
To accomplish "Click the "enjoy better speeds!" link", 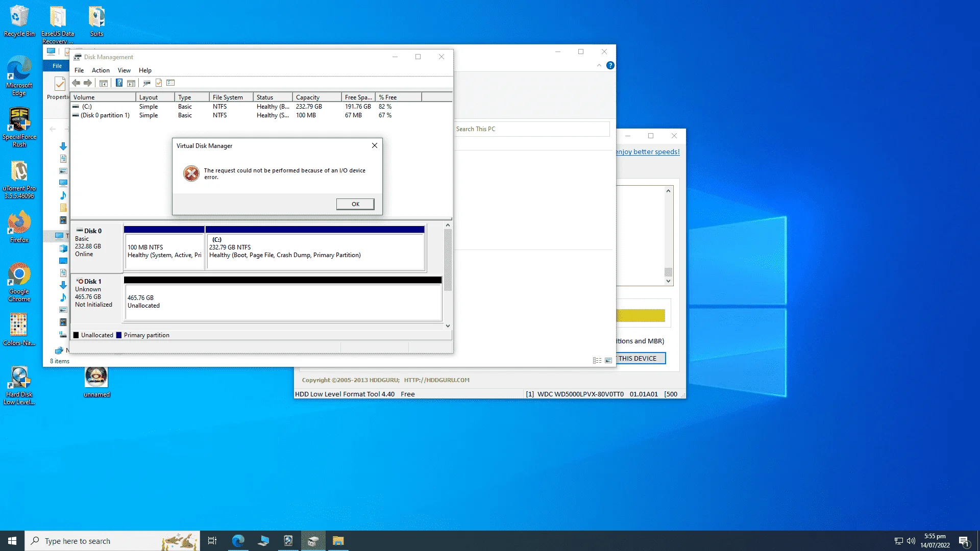I will click(x=647, y=152).
